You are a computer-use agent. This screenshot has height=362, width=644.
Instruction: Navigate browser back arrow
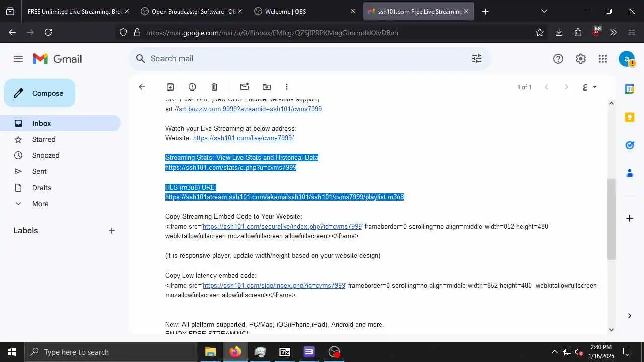click(x=12, y=32)
